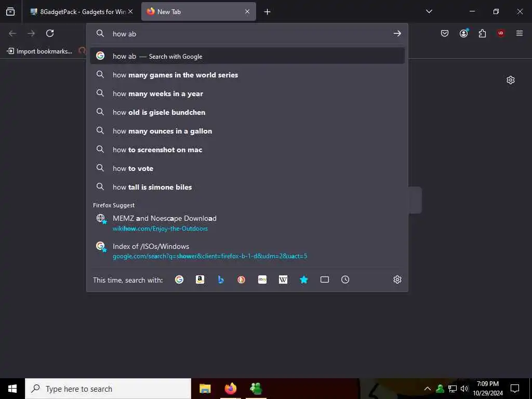The image size is (532, 399).
Task: Expand the list all tabs chevron
Action: pyautogui.click(x=429, y=11)
